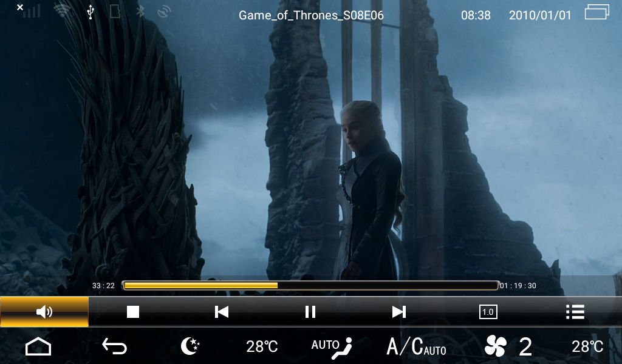Tap the satellite GPS status icon
The height and width of the screenshot is (364, 622).
click(164, 12)
